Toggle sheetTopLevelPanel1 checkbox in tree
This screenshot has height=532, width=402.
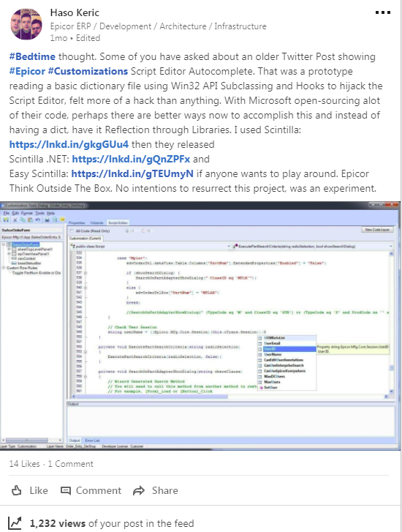click(x=14, y=250)
